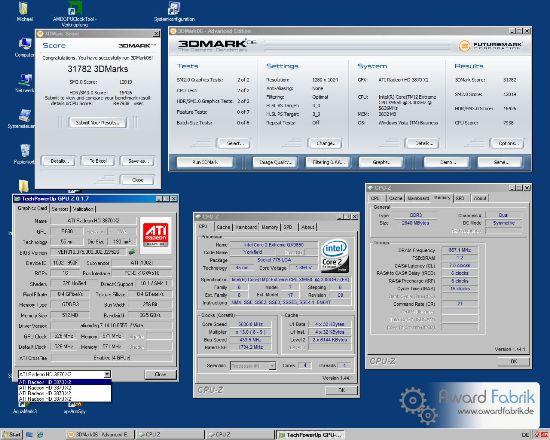Click OK in the memory CPU-Z window
This screenshot has height=440, width=550.
(514, 361)
